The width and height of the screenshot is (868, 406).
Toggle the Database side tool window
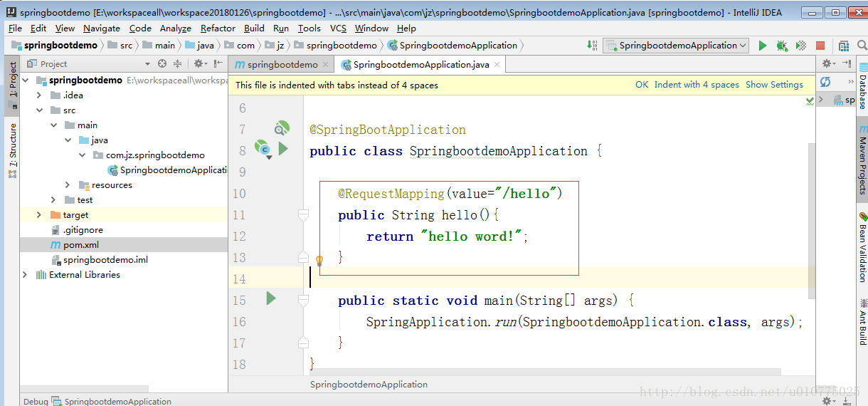pos(862,85)
